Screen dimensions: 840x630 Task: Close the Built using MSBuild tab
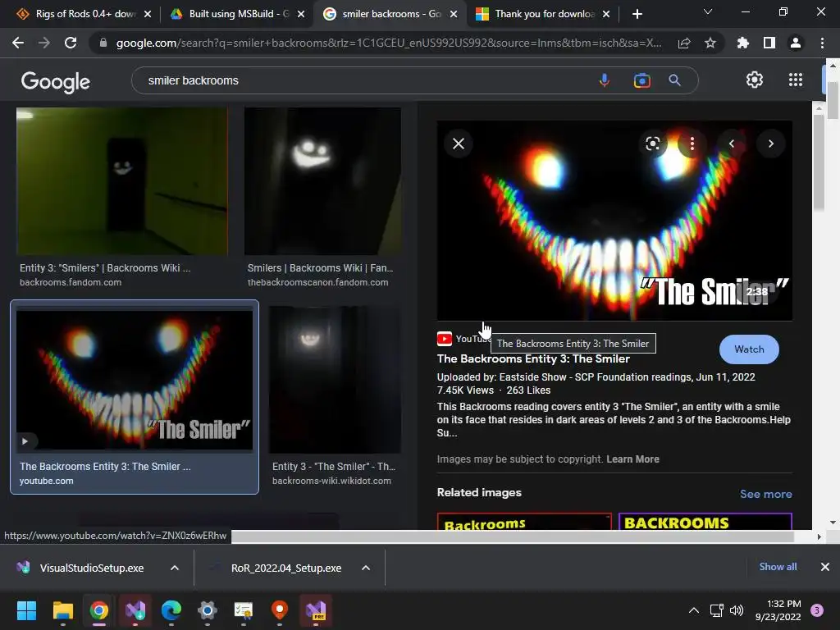click(x=301, y=14)
